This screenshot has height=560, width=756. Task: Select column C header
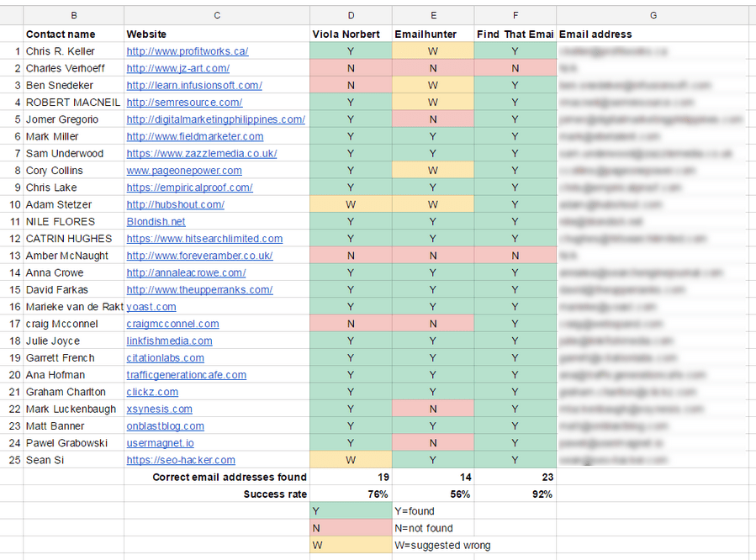(x=217, y=15)
